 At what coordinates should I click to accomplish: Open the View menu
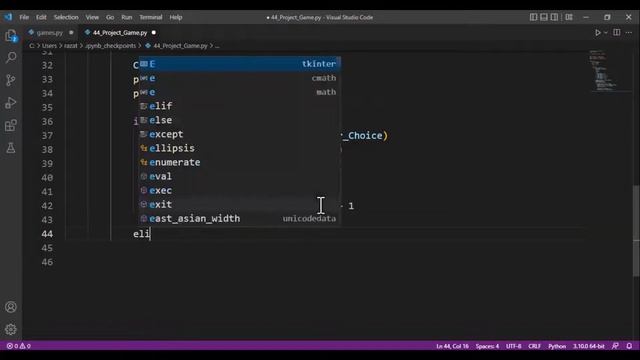tap(92, 17)
